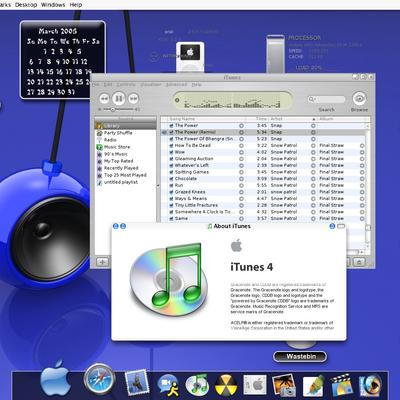Open the pencil drawing app in dock
400x400 pixels.
313,386
